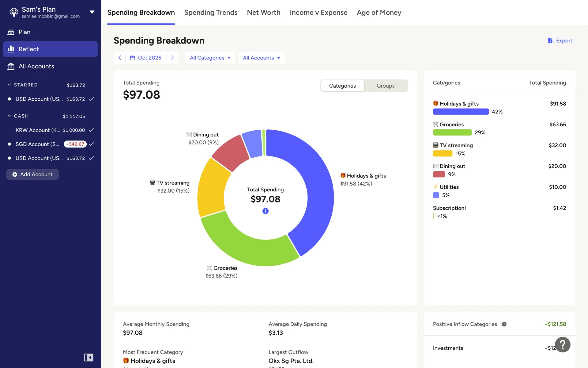Open the Net Worth tab
Screen dimensions: 588x368
pyautogui.click(x=263, y=13)
